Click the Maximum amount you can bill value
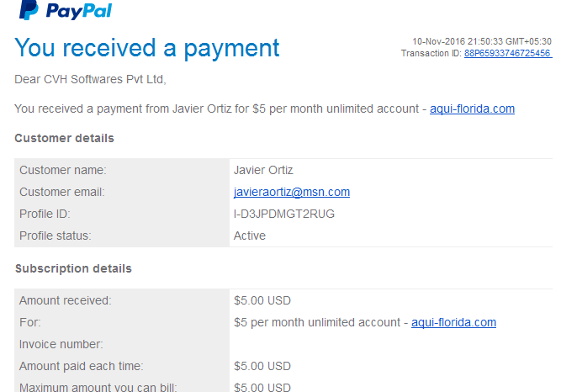 [x=262, y=387]
